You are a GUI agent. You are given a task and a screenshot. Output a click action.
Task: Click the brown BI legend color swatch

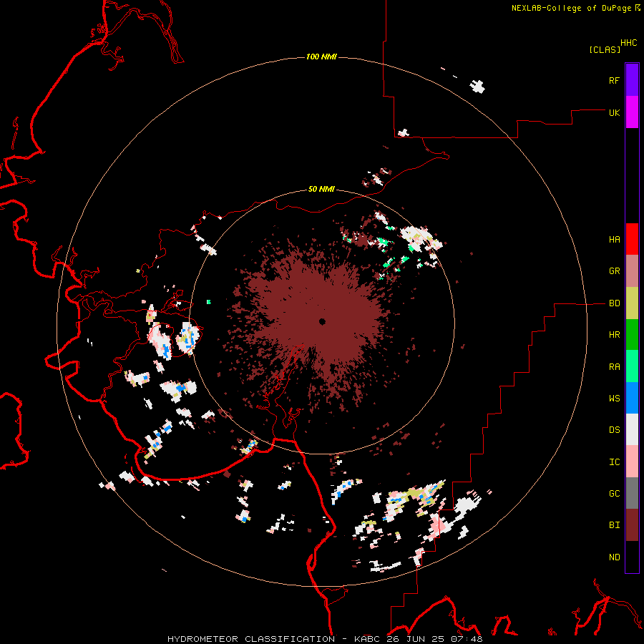pyautogui.click(x=632, y=525)
